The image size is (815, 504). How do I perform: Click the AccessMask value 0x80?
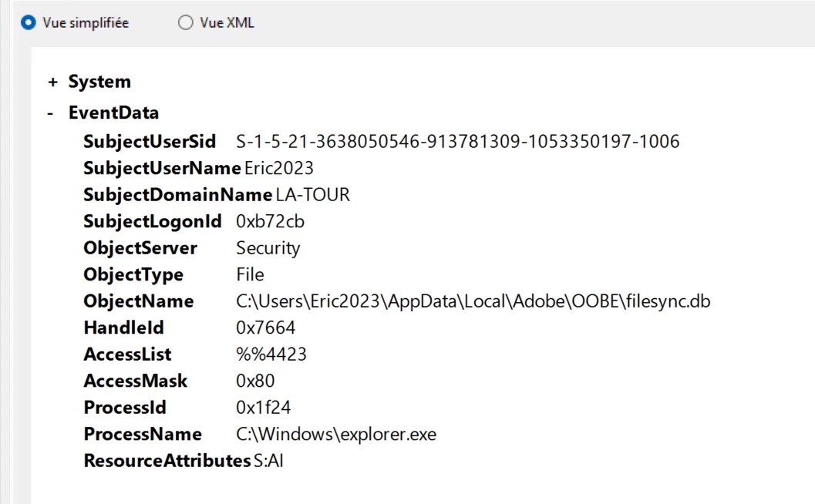point(254,381)
